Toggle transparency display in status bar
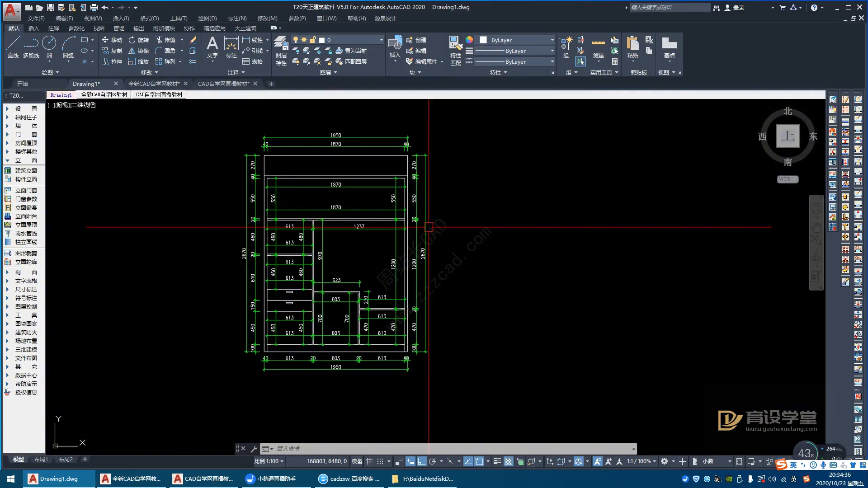Image resolution: width=868 pixels, height=488 pixels. click(509, 461)
